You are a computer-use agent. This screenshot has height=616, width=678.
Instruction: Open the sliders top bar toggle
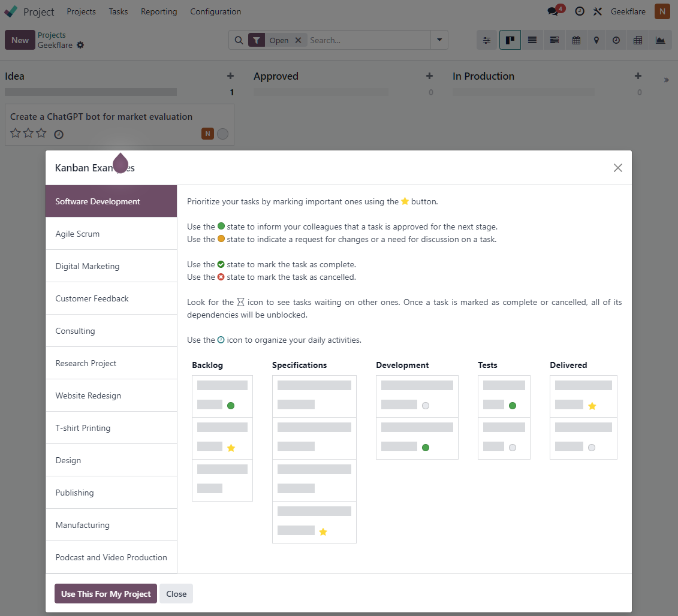click(487, 40)
